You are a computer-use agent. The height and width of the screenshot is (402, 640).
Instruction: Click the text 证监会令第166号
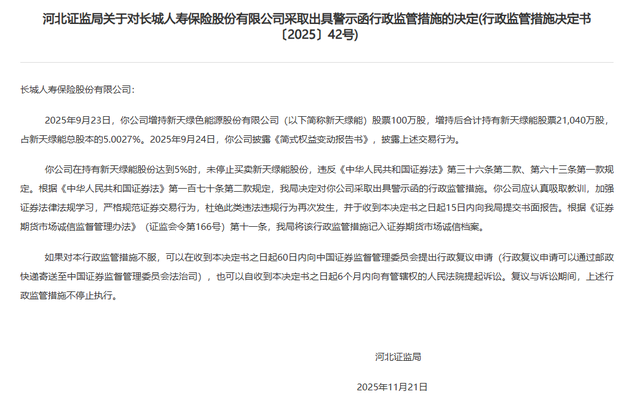coord(185,227)
